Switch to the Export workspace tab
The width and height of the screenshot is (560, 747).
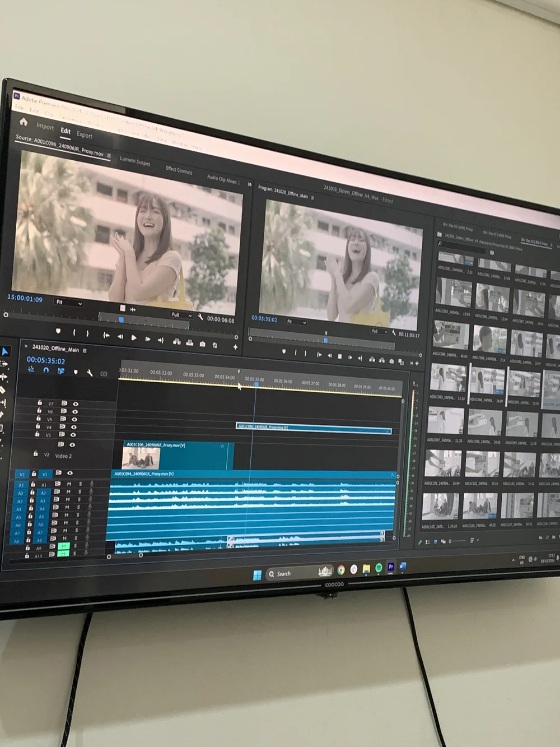85,135
